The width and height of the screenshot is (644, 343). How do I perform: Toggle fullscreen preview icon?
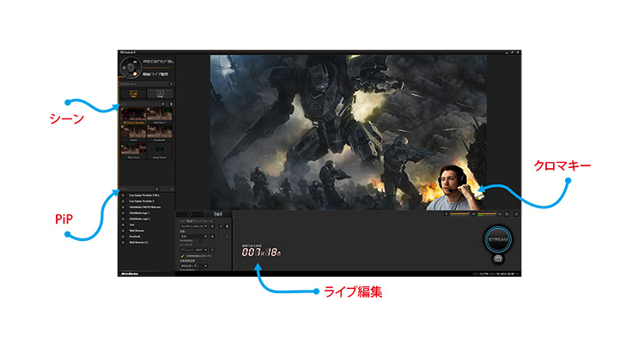click(517, 214)
